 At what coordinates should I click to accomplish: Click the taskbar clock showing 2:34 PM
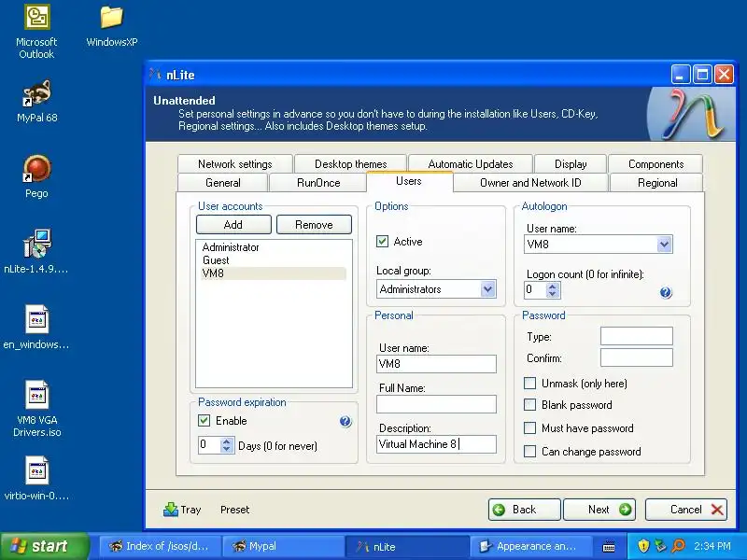point(712,546)
